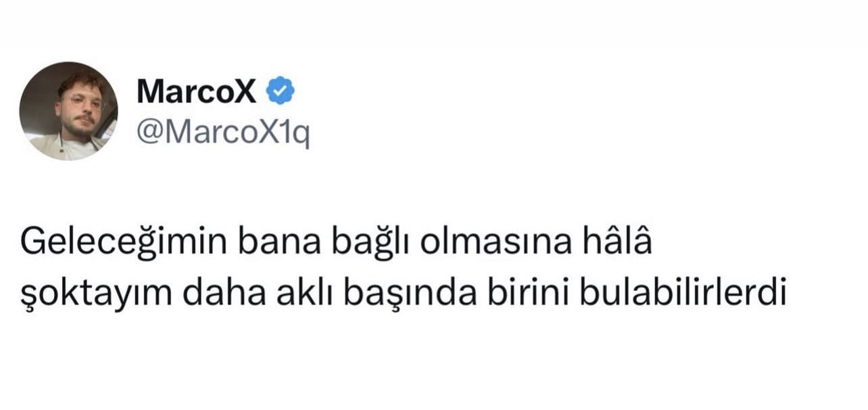Click the "@" symbol in the username handle

pyautogui.click(x=150, y=133)
